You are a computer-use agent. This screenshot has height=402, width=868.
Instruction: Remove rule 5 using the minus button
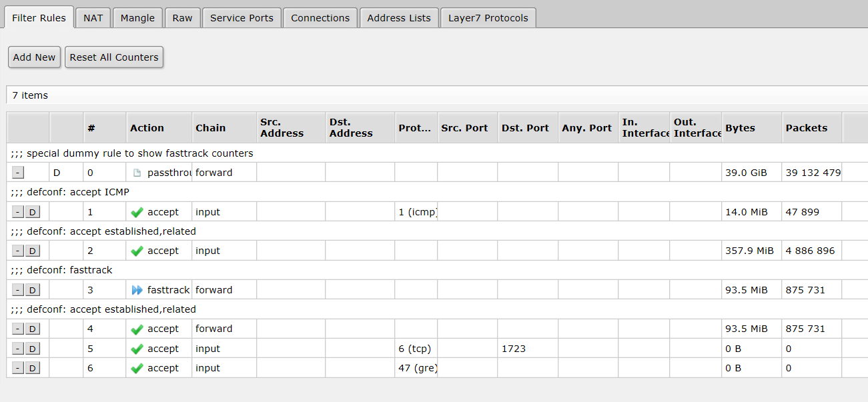coord(18,349)
